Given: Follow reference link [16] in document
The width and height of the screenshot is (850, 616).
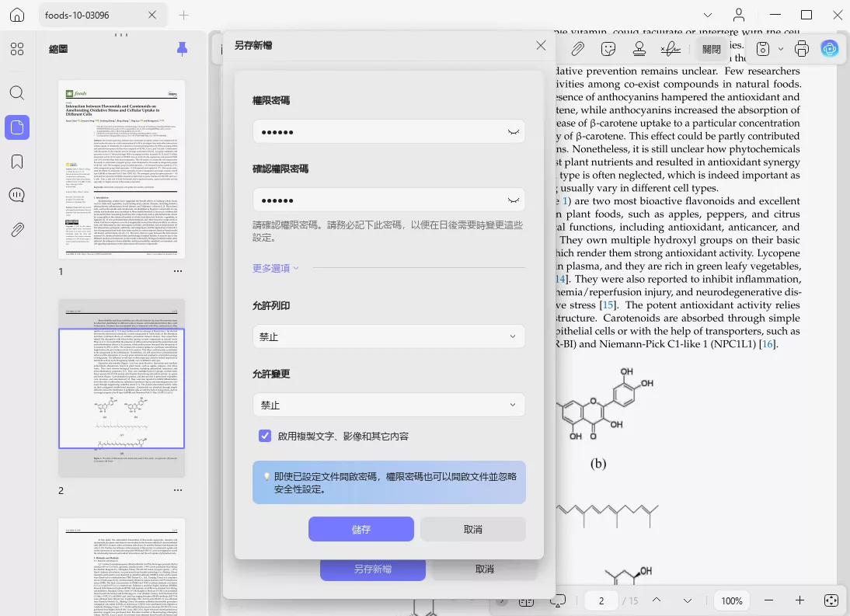Looking at the screenshot, I should pos(768,344).
